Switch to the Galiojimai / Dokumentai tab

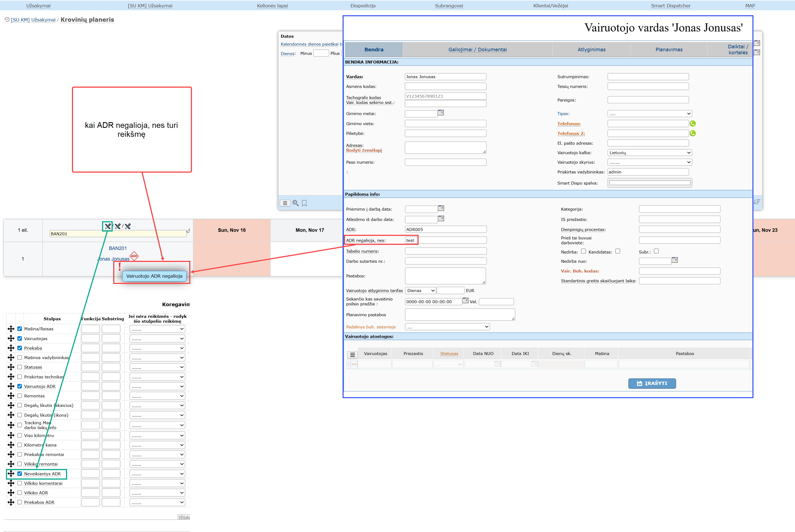point(477,49)
